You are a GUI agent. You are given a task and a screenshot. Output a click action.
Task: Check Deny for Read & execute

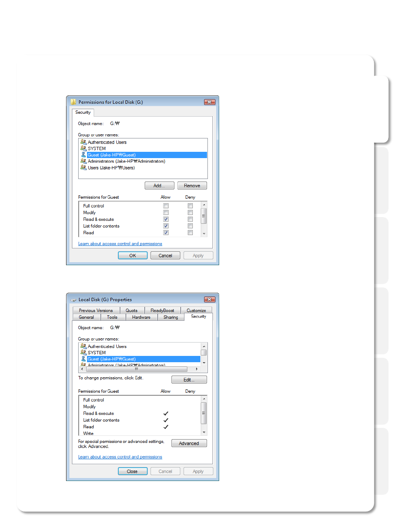(x=190, y=219)
